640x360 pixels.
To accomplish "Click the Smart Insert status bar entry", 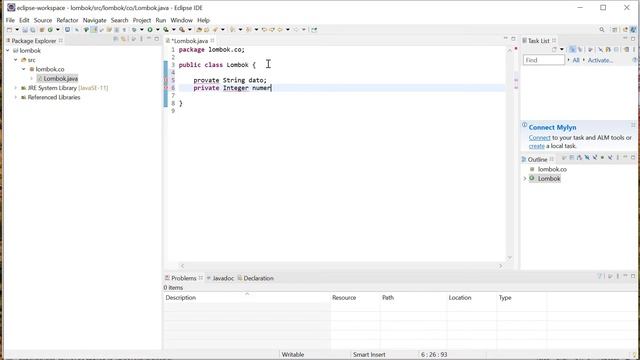I will [369, 354].
